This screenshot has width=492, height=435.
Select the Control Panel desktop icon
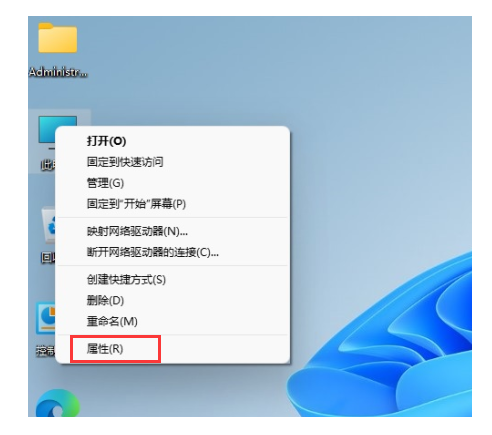pos(46,318)
